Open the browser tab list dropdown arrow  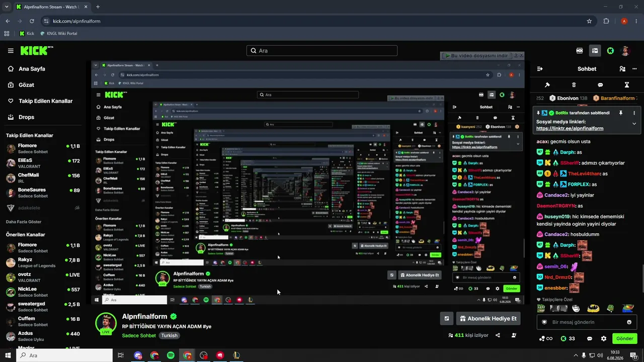point(7,7)
